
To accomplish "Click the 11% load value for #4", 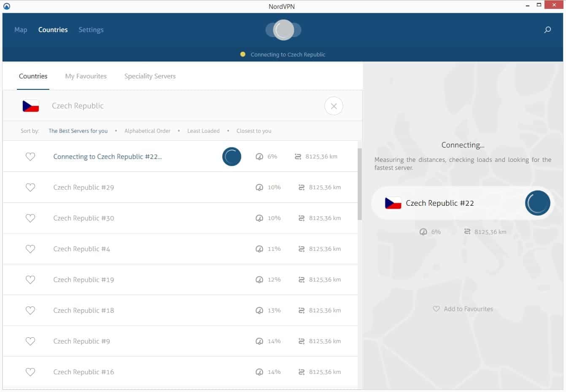I will 274,249.
